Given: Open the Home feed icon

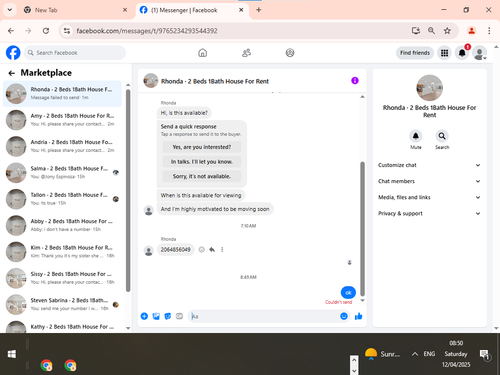Looking at the screenshot, I should click(x=202, y=53).
